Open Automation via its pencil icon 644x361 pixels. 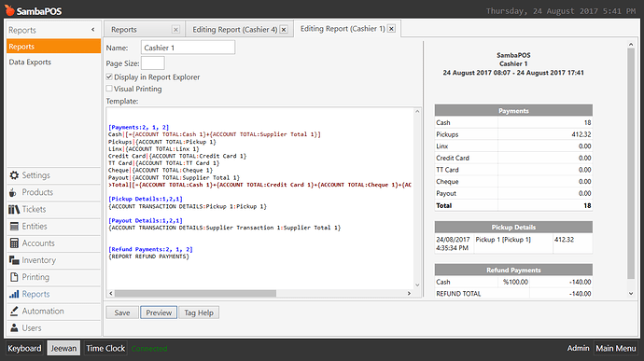point(14,311)
